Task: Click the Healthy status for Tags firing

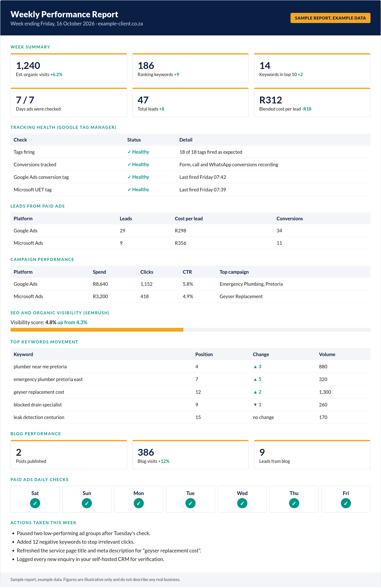Action: pyautogui.click(x=138, y=152)
